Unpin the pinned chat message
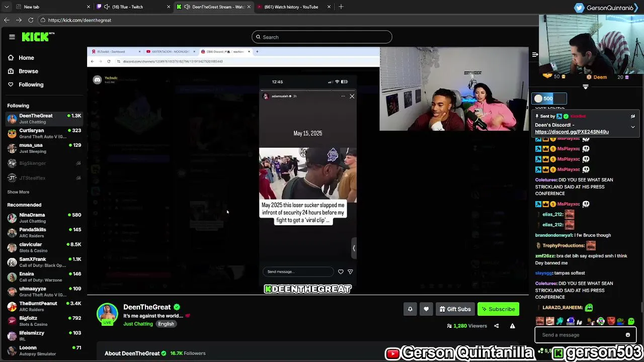This screenshot has height=362, width=644. tap(633, 116)
